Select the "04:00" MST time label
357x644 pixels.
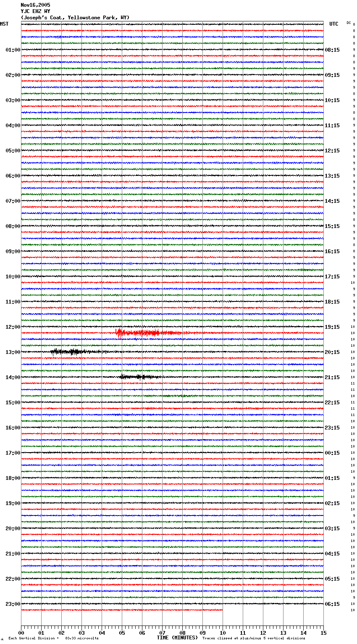(13, 126)
